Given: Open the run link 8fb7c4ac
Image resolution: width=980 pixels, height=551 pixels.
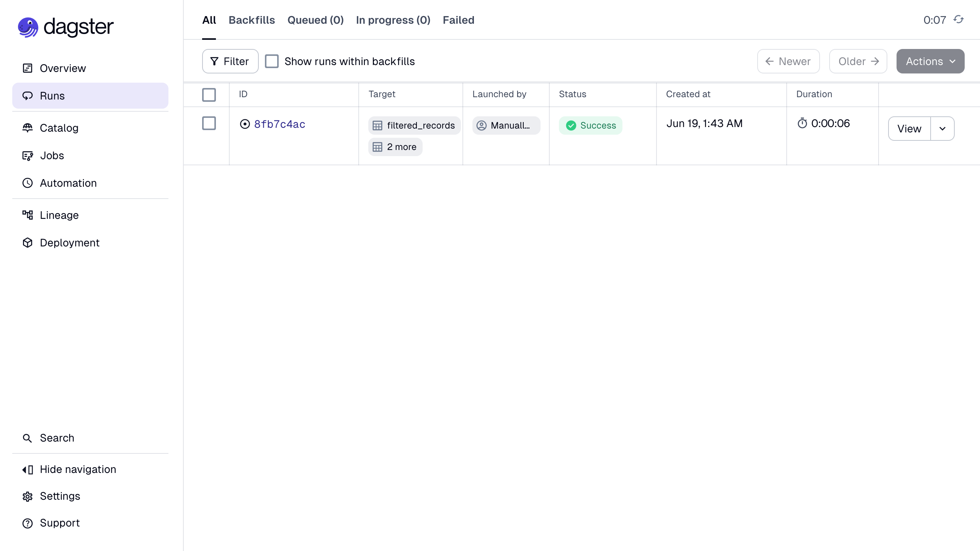Looking at the screenshot, I should (280, 124).
